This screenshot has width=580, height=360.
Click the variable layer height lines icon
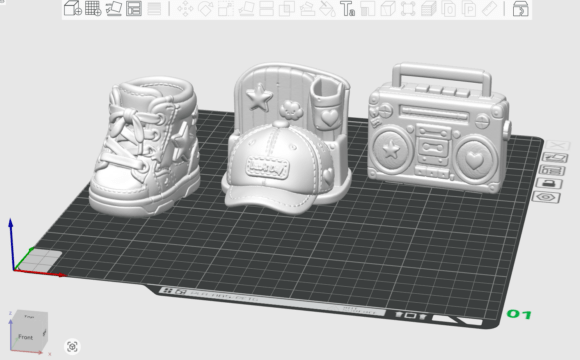(x=154, y=9)
